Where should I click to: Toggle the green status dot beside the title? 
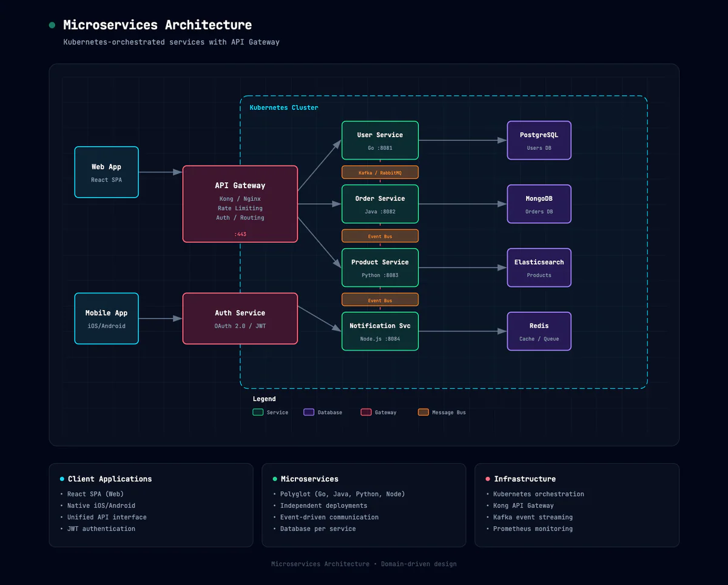pyautogui.click(x=52, y=25)
